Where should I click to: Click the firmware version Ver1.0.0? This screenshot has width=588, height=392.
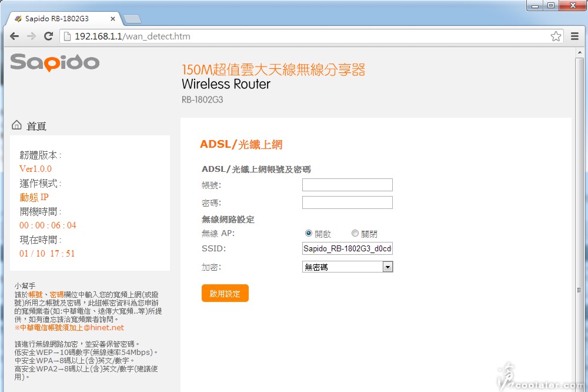[36, 168]
